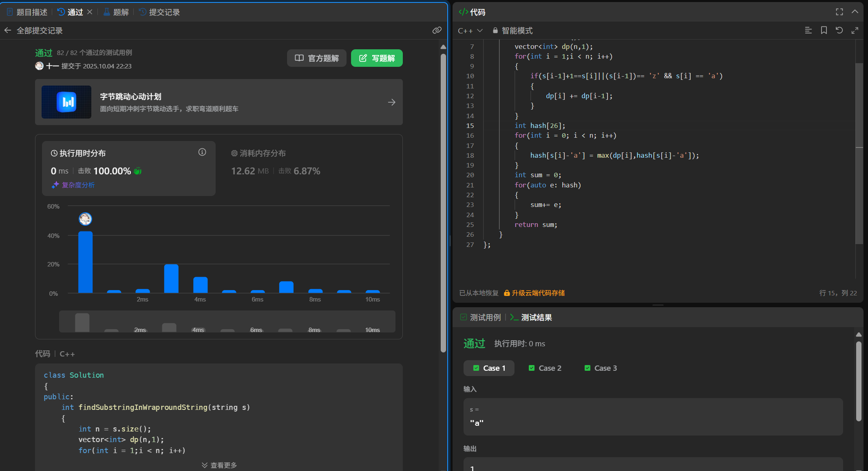The image size is (868, 471).
Task: Copy submission link with the chain icon
Action: (437, 31)
